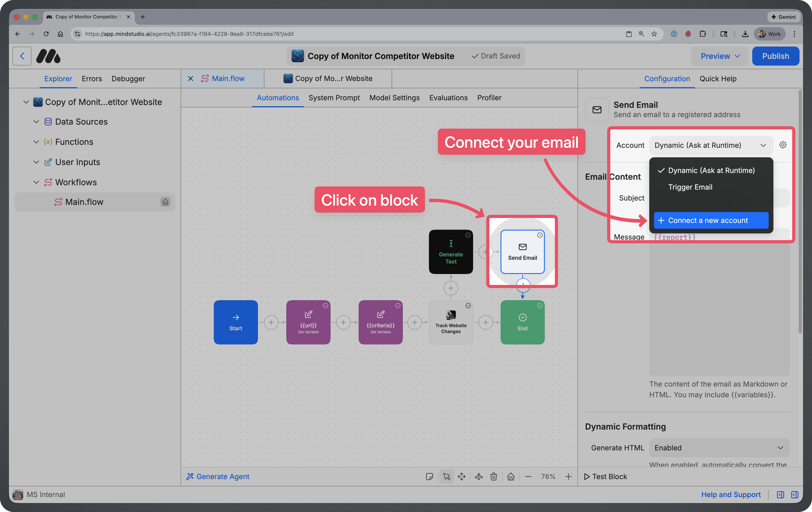Zoom in with the plus control
Image resolution: width=812 pixels, height=512 pixels.
[x=569, y=477]
